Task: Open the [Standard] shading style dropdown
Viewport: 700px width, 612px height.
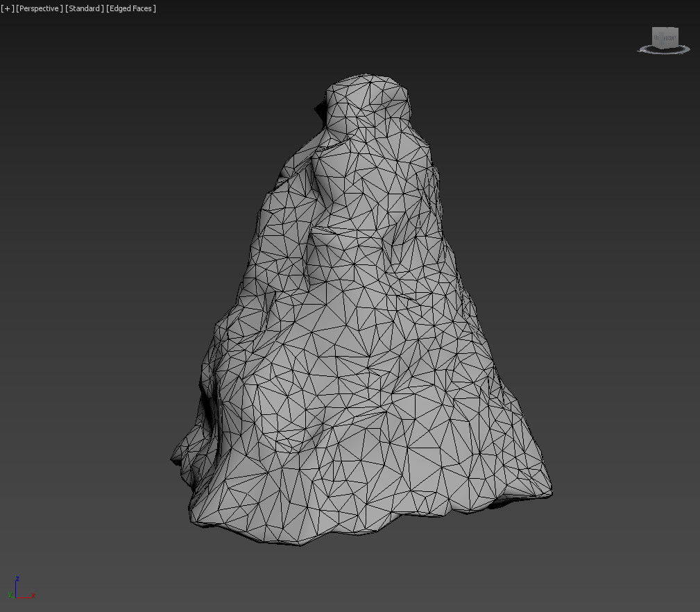Action: pyautogui.click(x=84, y=8)
